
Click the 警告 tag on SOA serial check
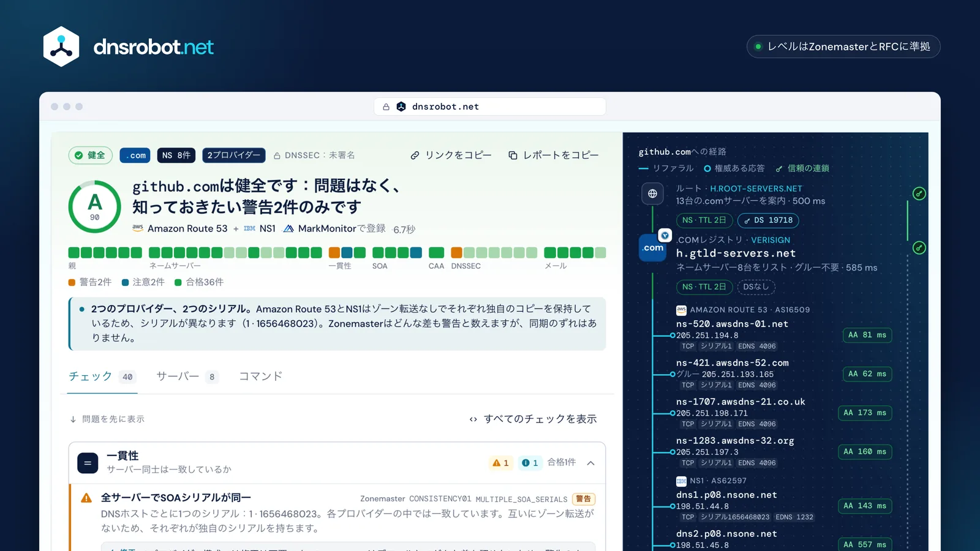(584, 499)
